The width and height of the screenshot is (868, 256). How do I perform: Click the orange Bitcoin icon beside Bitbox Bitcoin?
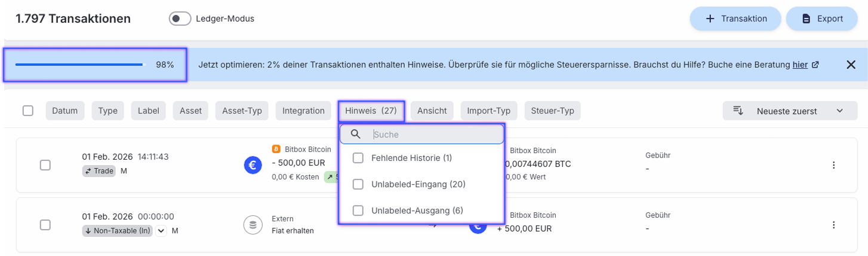point(276,149)
